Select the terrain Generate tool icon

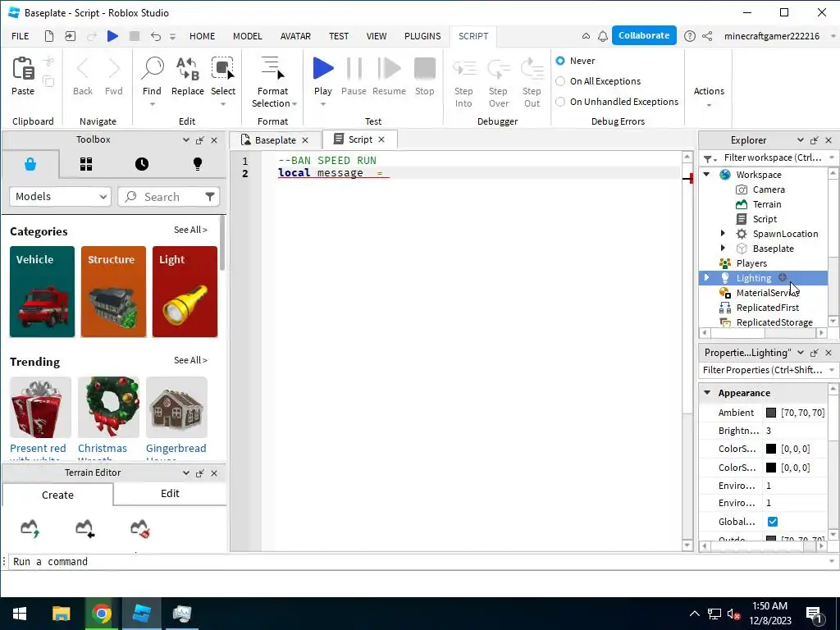click(30, 528)
